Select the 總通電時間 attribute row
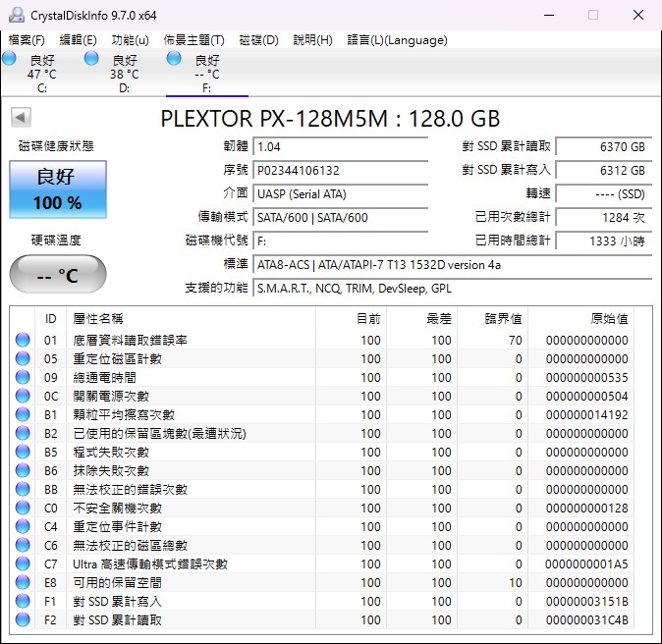662x644 pixels. pyautogui.click(x=321, y=377)
